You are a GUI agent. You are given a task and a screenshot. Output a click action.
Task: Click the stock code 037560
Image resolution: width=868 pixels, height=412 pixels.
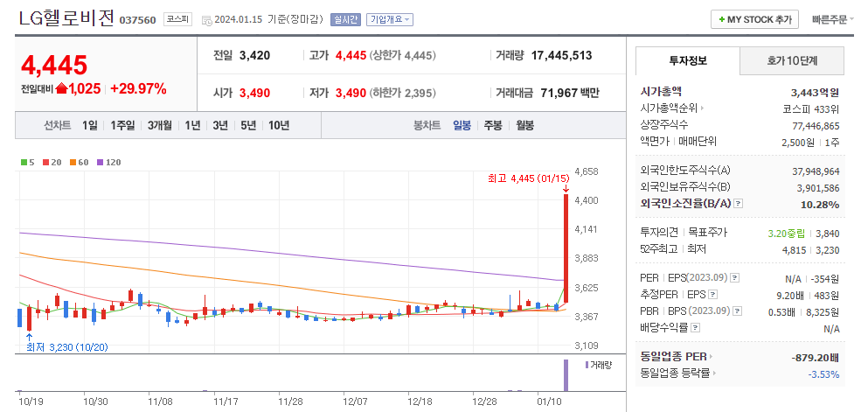pos(139,20)
